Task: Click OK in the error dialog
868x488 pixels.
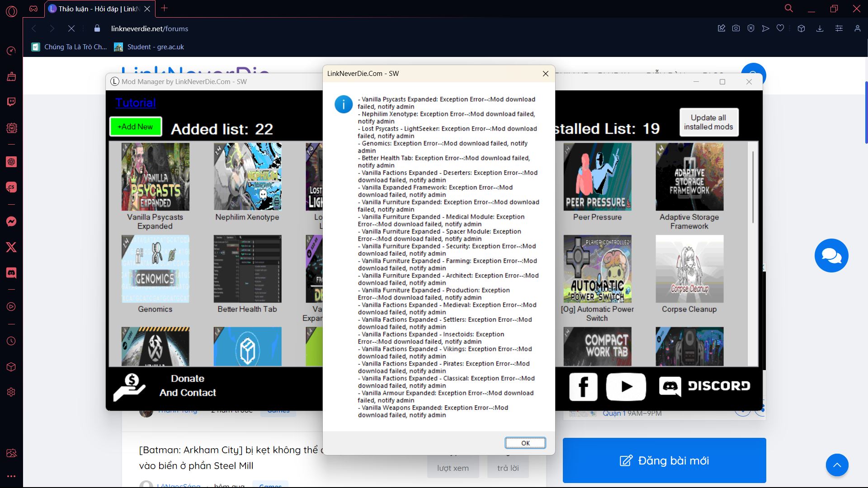Action: (x=525, y=443)
